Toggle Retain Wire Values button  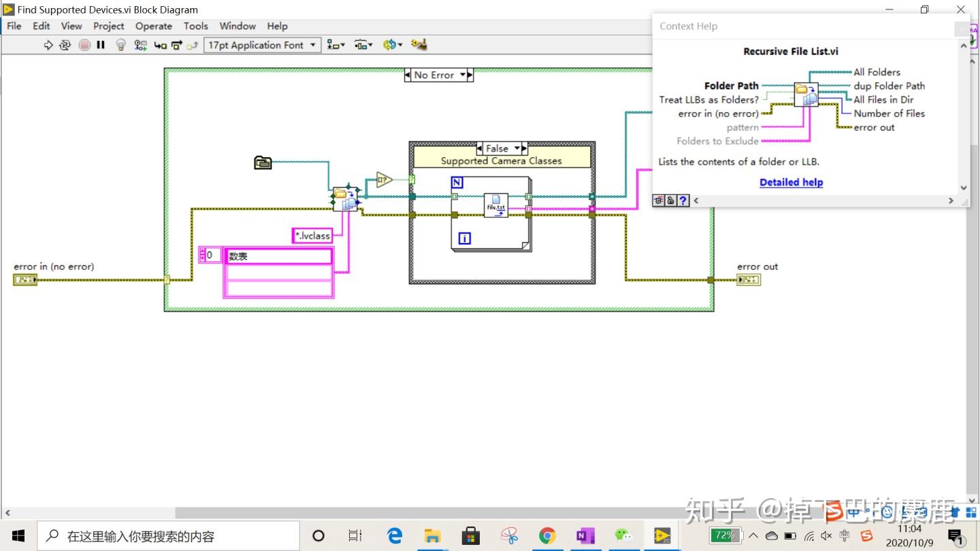(x=141, y=46)
